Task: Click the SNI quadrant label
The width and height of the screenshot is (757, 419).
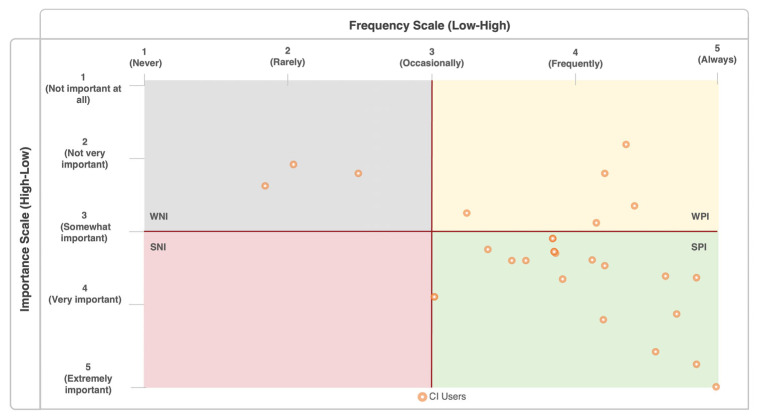Action: click(x=158, y=247)
